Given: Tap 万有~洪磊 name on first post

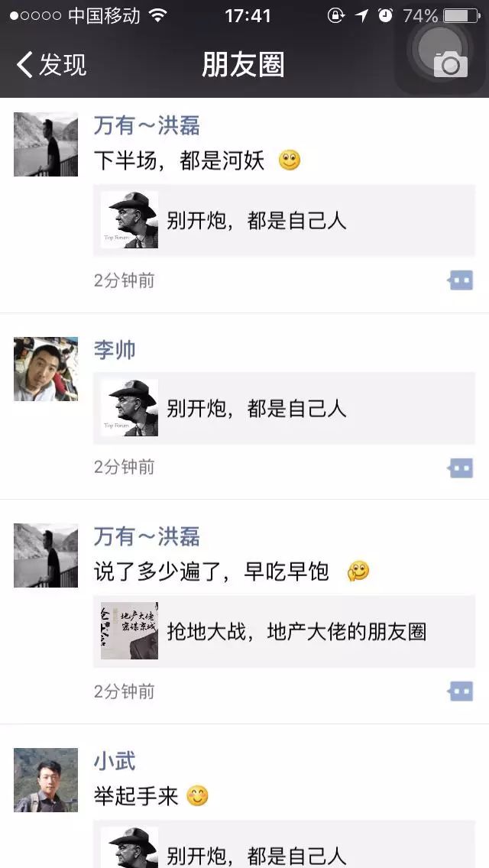Looking at the screenshot, I should [x=147, y=125].
